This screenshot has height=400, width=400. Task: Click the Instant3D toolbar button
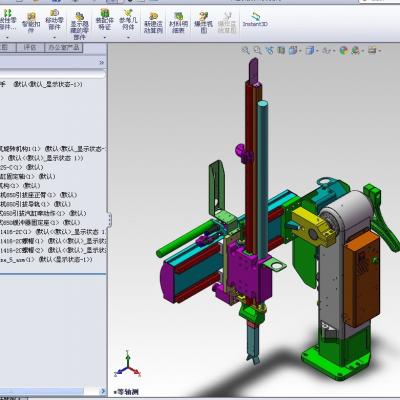255,20
